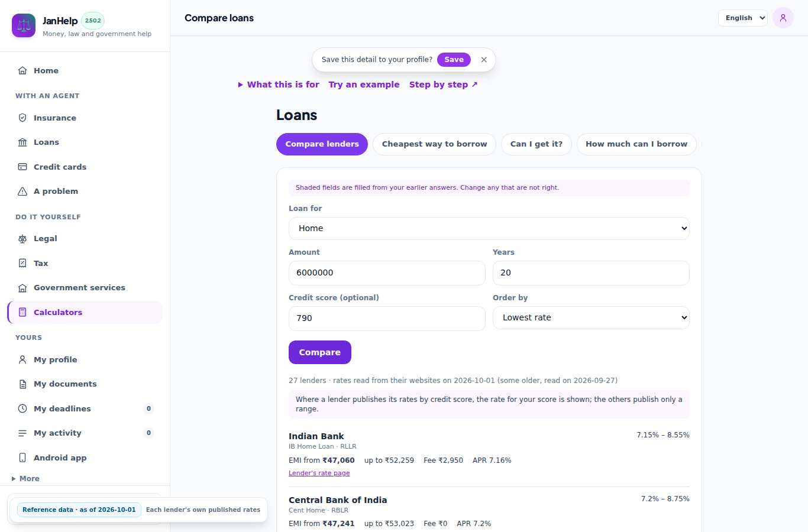Click the JanHelp scales logo icon

tap(24, 25)
